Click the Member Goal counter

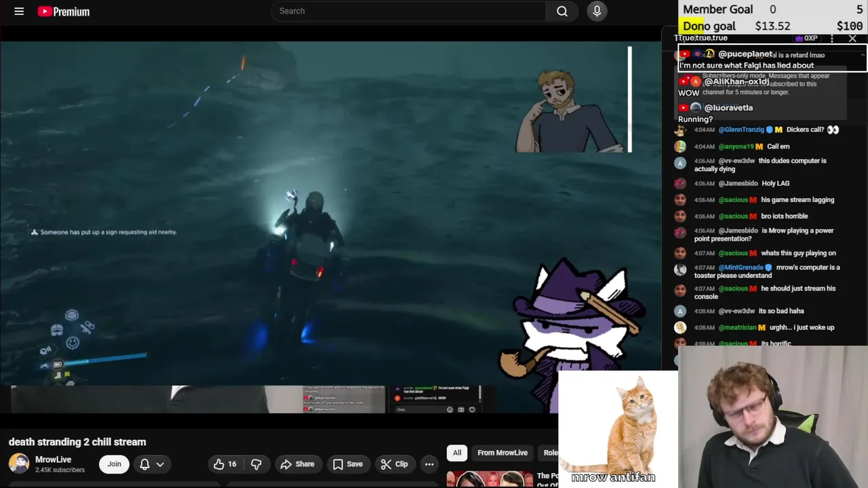(x=772, y=9)
